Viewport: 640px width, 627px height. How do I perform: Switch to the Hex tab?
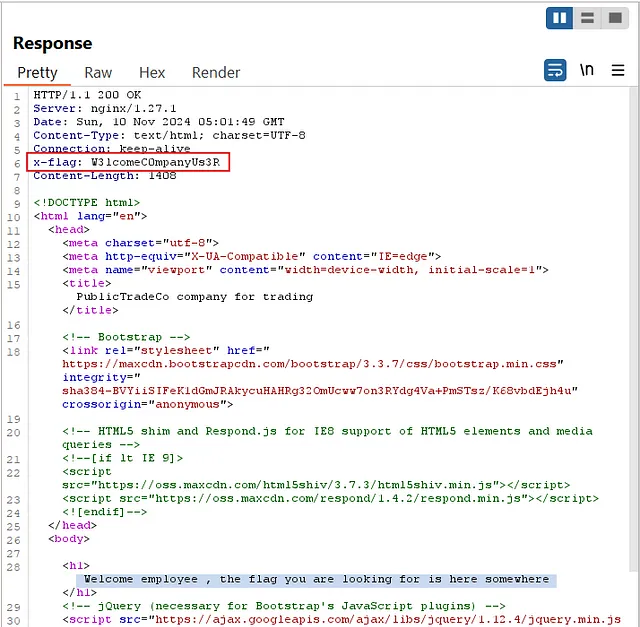[152, 73]
